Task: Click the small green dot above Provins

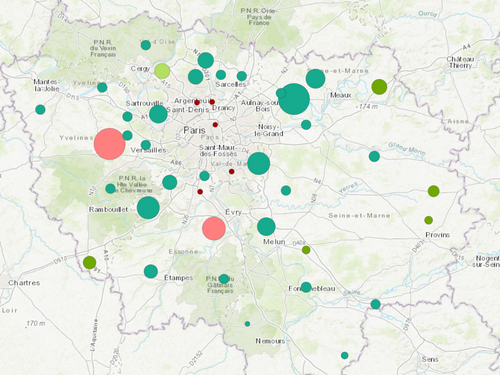Action: click(x=429, y=220)
